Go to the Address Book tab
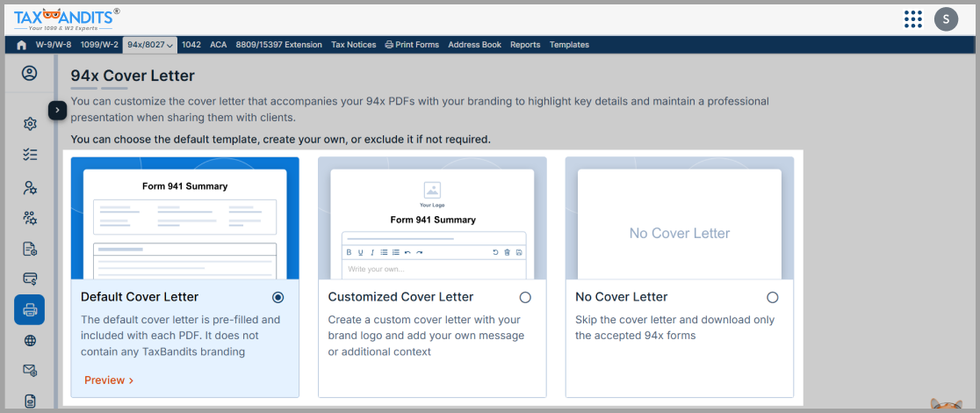The width and height of the screenshot is (980, 413). click(x=474, y=45)
